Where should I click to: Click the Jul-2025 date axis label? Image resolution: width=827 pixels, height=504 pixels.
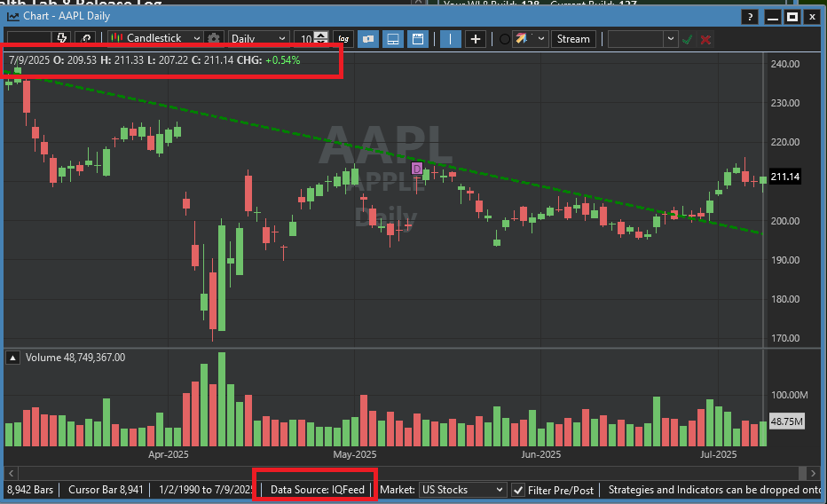719,454
